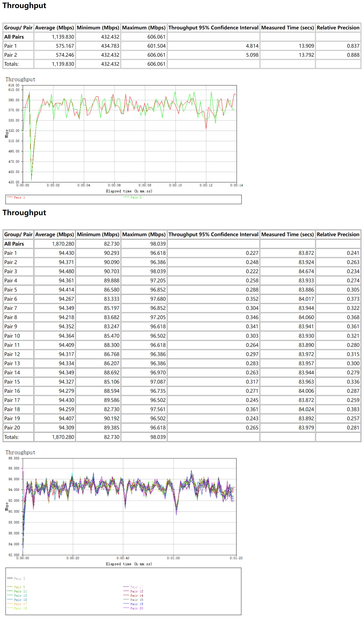Screen dimensions: 364x618
Task: Select Pair 3 measured time 84.674
Action: [306, 271]
